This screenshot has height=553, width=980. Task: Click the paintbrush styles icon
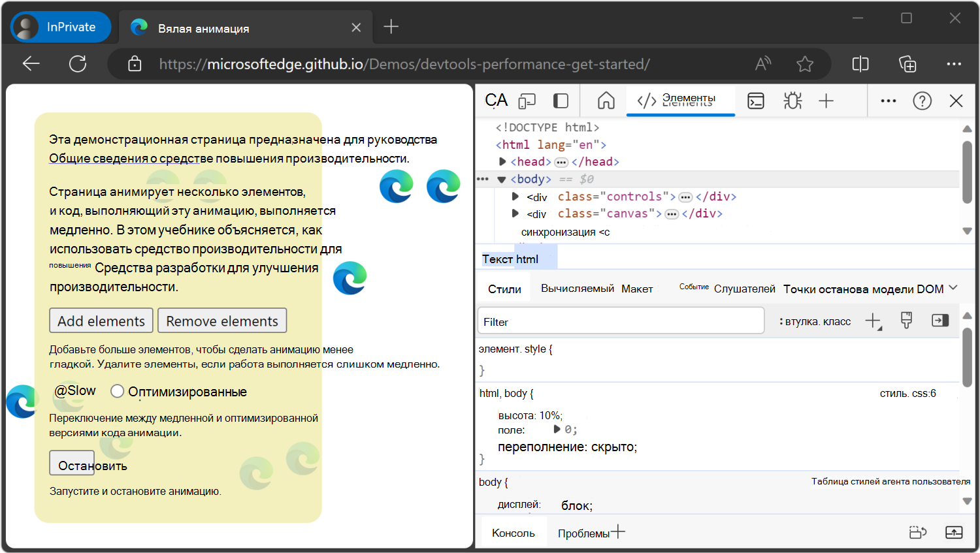pyautogui.click(x=907, y=321)
